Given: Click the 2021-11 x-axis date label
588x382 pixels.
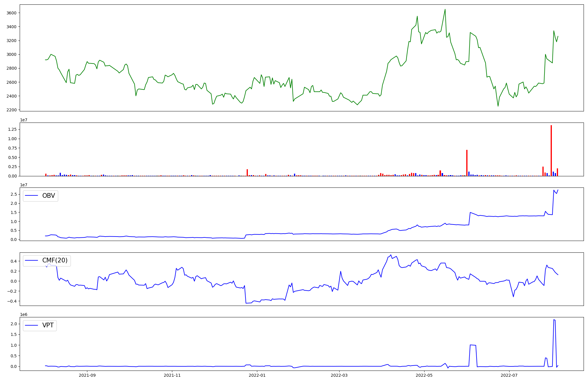Looking at the screenshot, I should coord(172,375).
